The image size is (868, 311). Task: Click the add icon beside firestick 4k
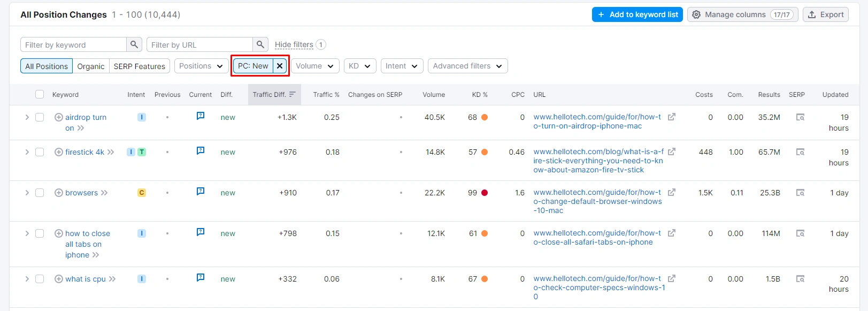coord(59,152)
